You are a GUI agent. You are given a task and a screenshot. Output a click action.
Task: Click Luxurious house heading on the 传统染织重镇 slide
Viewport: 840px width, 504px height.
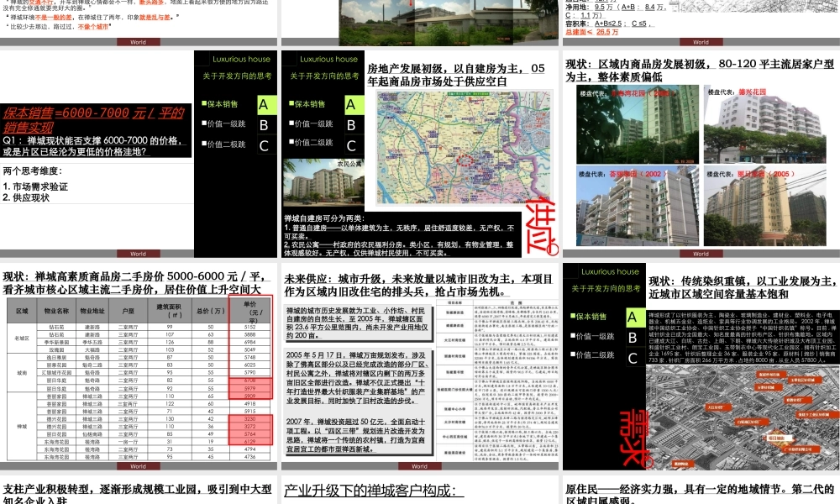point(610,272)
